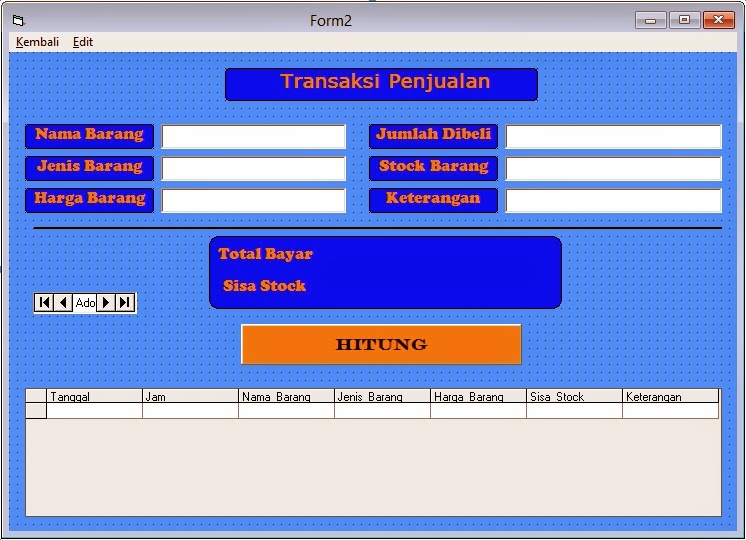The height and width of the screenshot is (540, 746).
Task: Focus the Keterangan text field
Action: point(613,200)
